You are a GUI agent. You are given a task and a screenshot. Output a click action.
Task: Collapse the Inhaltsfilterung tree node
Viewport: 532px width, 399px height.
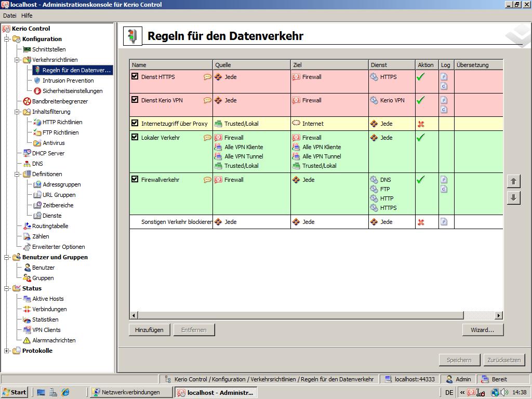pos(17,112)
